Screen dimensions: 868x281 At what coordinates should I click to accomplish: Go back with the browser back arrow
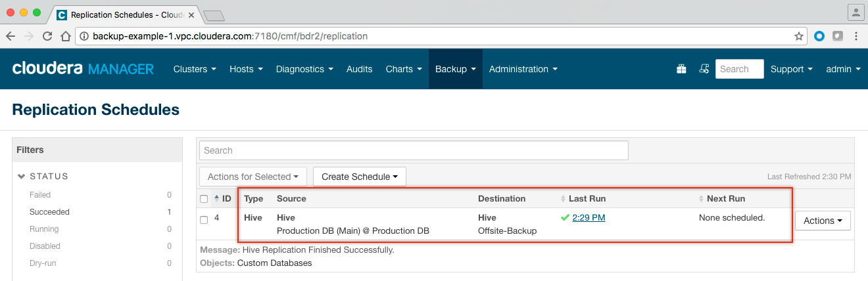click(x=12, y=37)
